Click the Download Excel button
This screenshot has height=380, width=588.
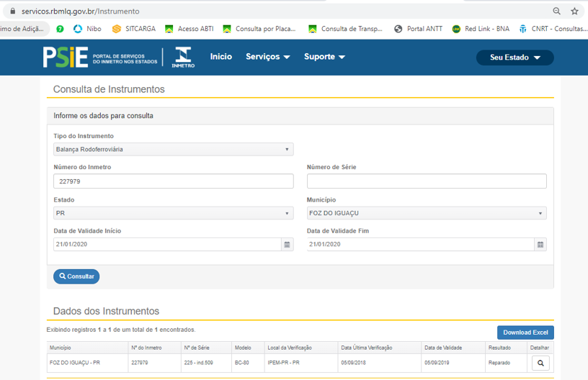[525, 332]
